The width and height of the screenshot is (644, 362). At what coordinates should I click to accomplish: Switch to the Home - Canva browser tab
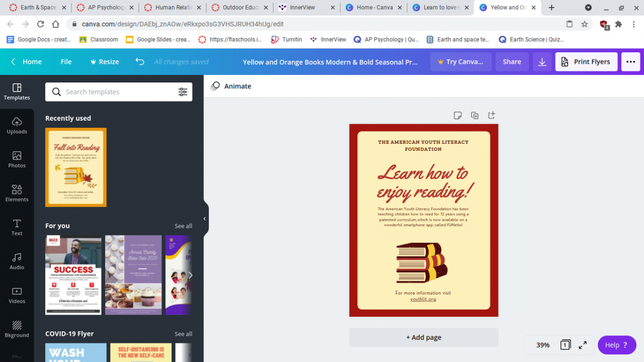point(374,8)
